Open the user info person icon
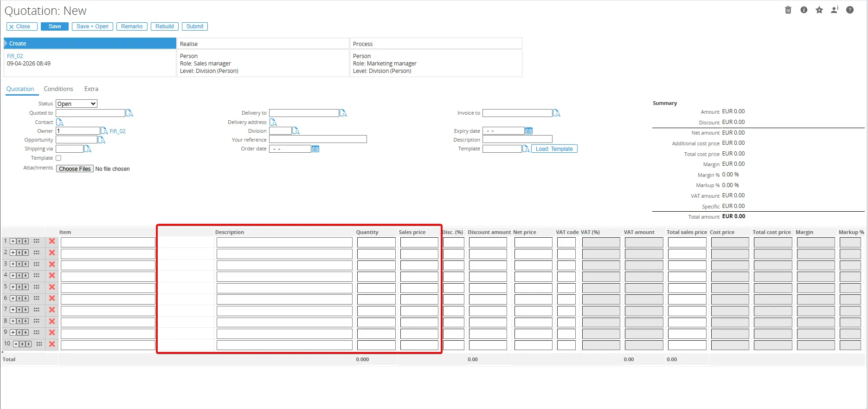The width and height of the screenshot is (868, 409). 835,10
